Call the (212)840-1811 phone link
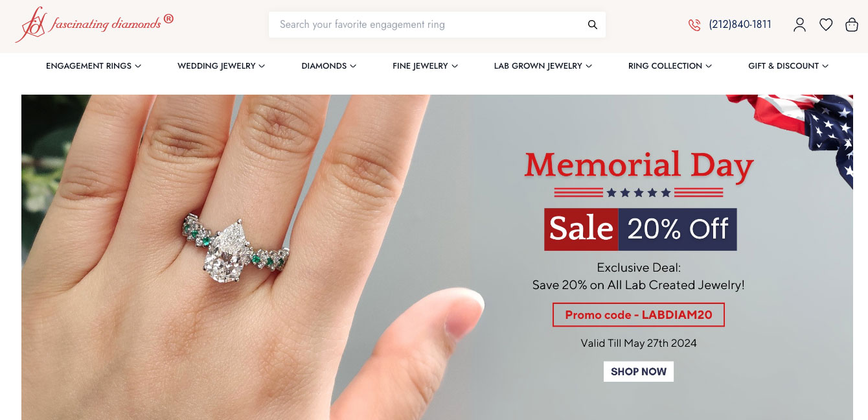This screenshot has width=868, height=420. click(x=740, y=25)
